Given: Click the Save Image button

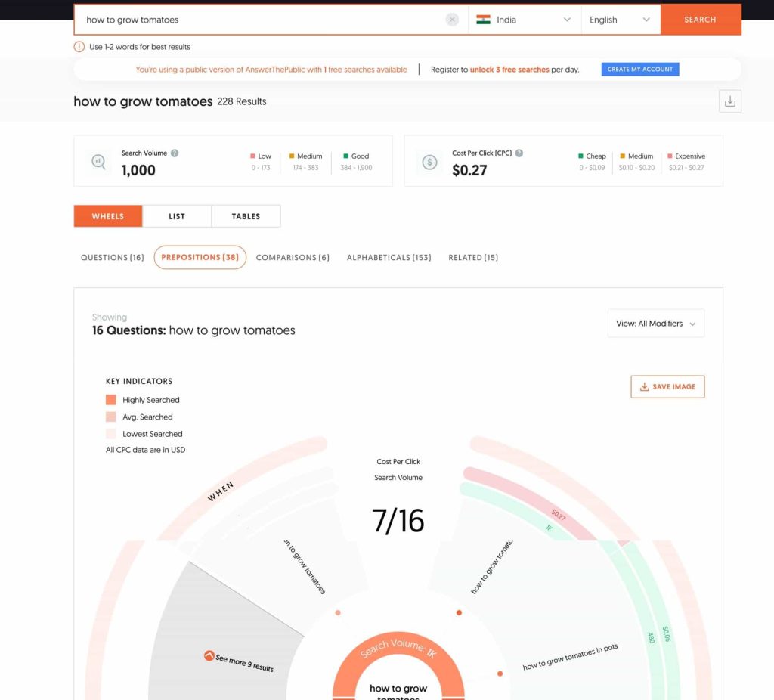Looking at the screenshot, I should click(x=667, y=386).
